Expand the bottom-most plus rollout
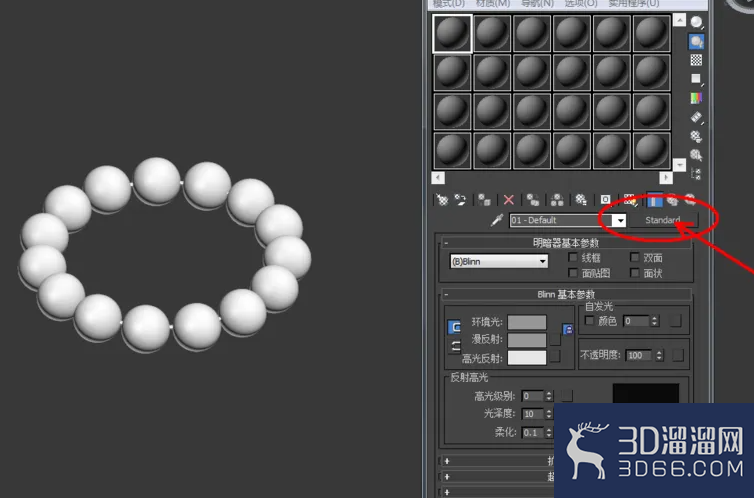This screenshot has width=754, height=498. pyautogui.click(x=447, y=492)
